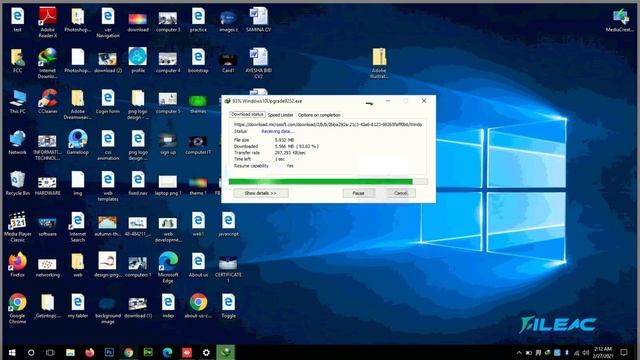
Task: Open Task View on taskbar
Action: coord(50,352)
